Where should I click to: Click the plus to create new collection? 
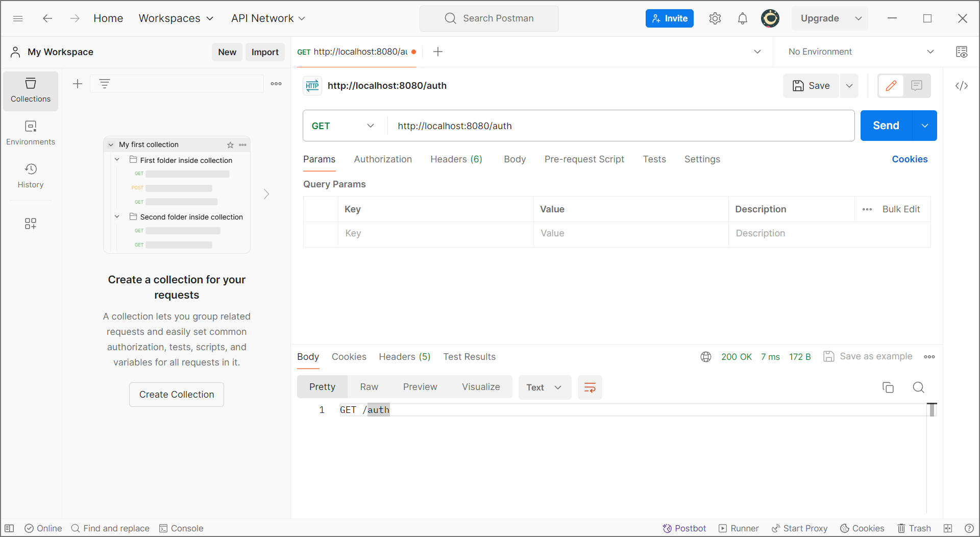[78, 84]
